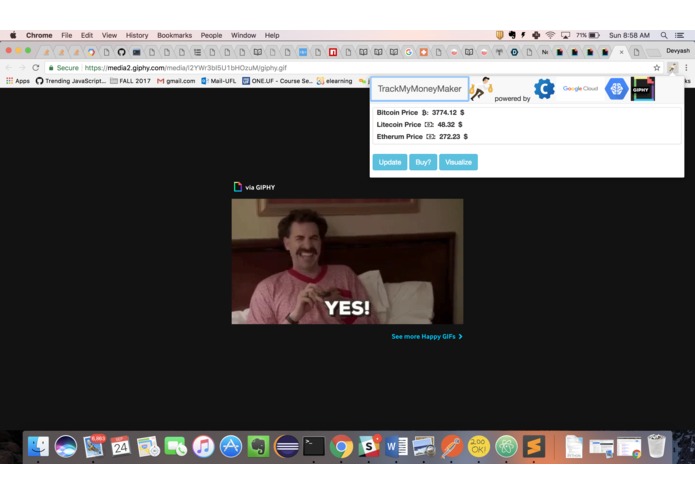
Task: Open Eclipse from the dock
Action: tap(286, 446)
